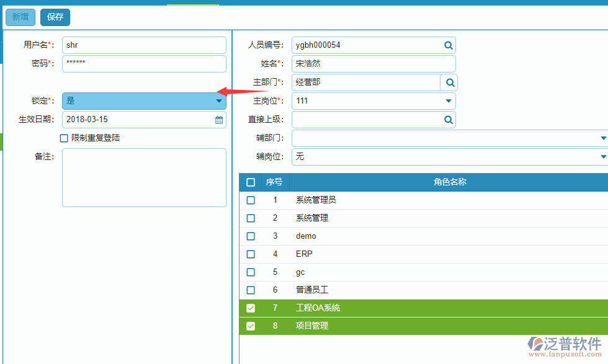Click the search icon beside 人员编号

(x=448, y=45)
